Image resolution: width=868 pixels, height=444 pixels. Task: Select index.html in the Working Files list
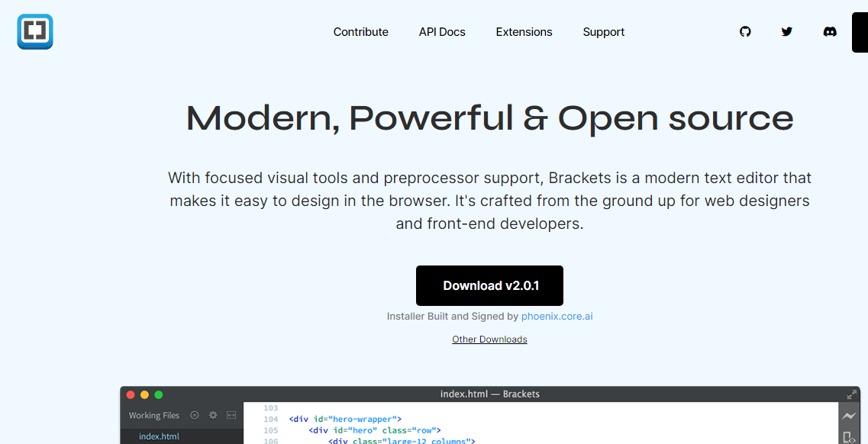(159, 436)
